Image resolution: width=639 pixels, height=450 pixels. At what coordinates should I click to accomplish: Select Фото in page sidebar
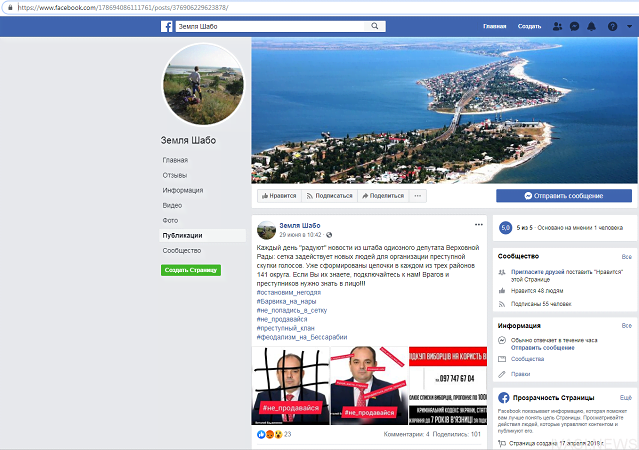pyautogui.click(x=170, y=221)
